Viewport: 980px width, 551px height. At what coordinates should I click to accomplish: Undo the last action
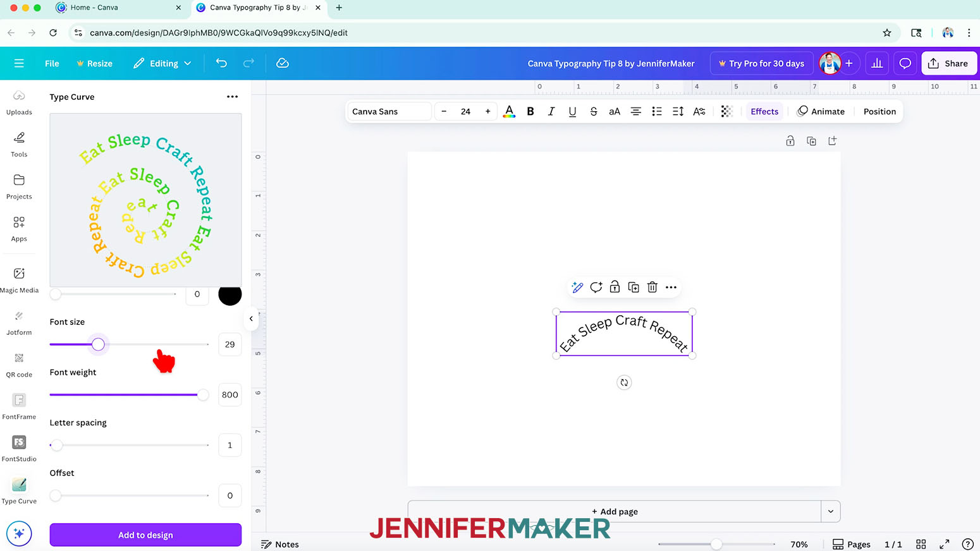tap(221, 63)
